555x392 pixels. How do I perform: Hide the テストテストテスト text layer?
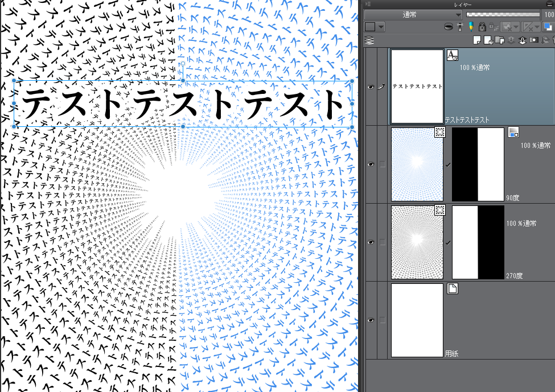tap(371, 86)
